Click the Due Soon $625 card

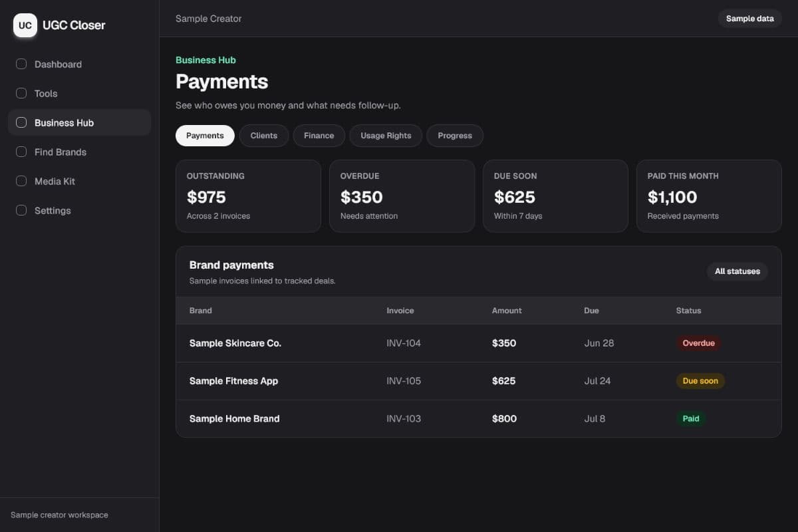555,196
